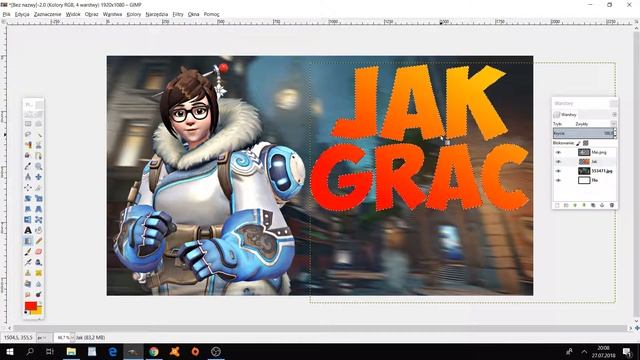The image size is (640, 360).
Task: Select the Text tool
Action: pyautogui.click(x=28, y=230)
